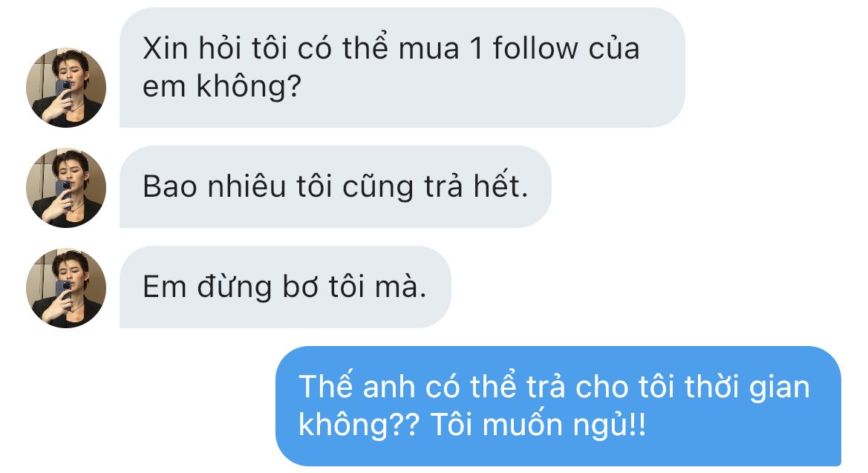Select the 'Em đừng bơ tôi mà.' bubble

click(286, 287)
